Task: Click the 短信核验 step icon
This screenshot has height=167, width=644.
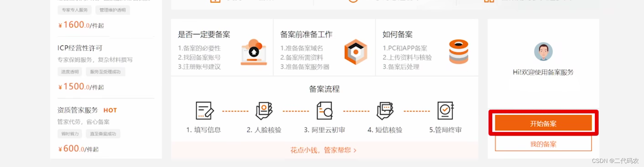Action: click(x=385, y=111)
